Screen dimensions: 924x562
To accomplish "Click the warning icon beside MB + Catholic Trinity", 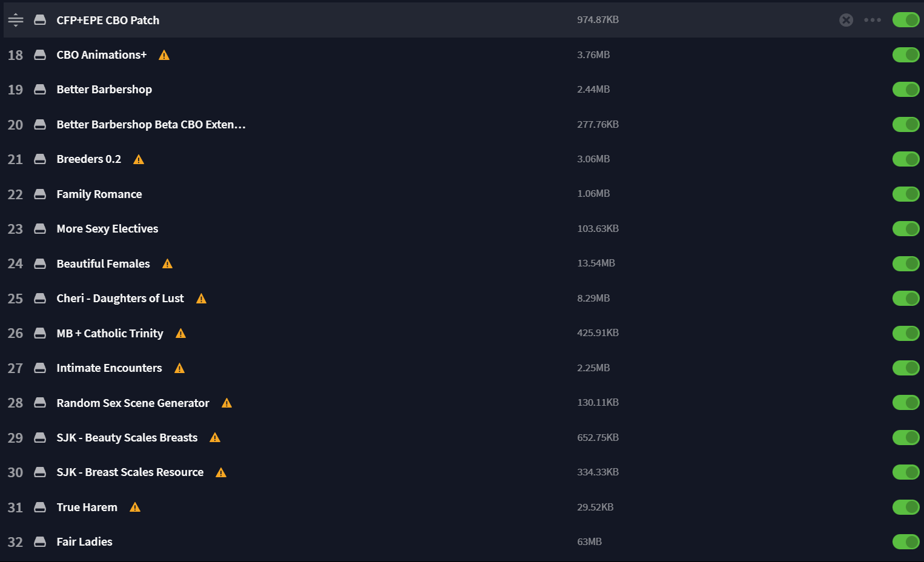I will click(181, 334).
